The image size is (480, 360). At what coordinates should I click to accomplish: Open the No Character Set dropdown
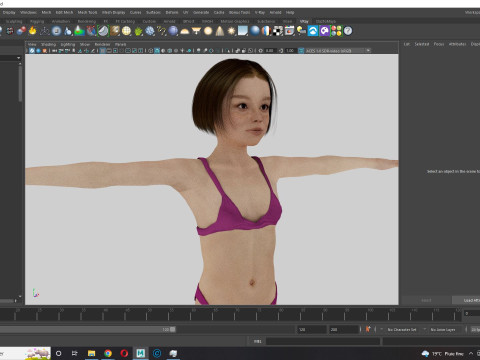403,329
